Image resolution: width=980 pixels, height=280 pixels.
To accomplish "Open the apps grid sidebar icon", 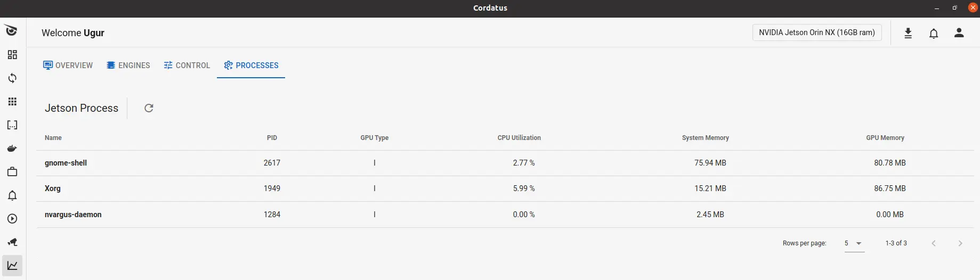I will tap(12, 102).
